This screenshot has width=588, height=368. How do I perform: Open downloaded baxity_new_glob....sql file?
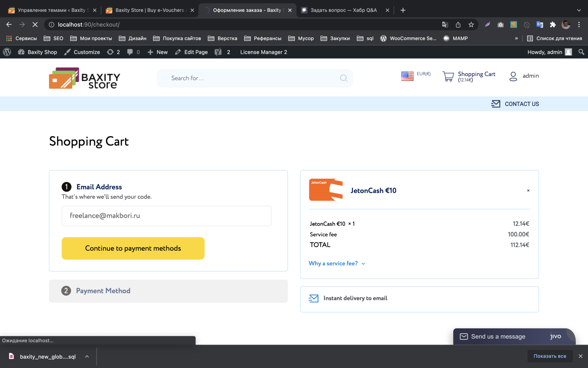pyautogui.click(x=43, y=356)
